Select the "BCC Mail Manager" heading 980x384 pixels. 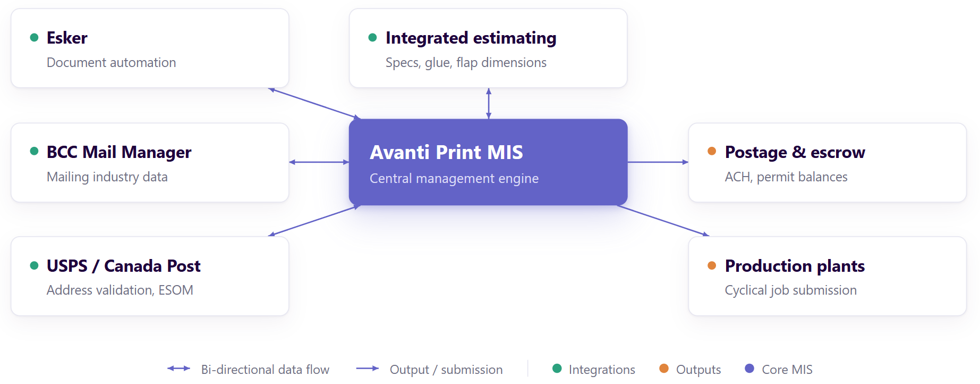point(119,152)
